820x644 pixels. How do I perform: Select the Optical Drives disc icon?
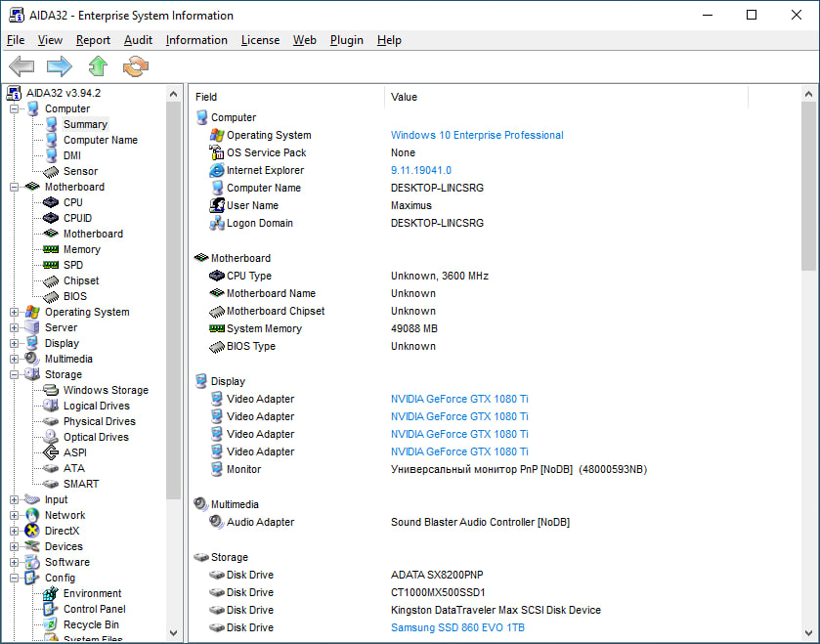[51, 437]
